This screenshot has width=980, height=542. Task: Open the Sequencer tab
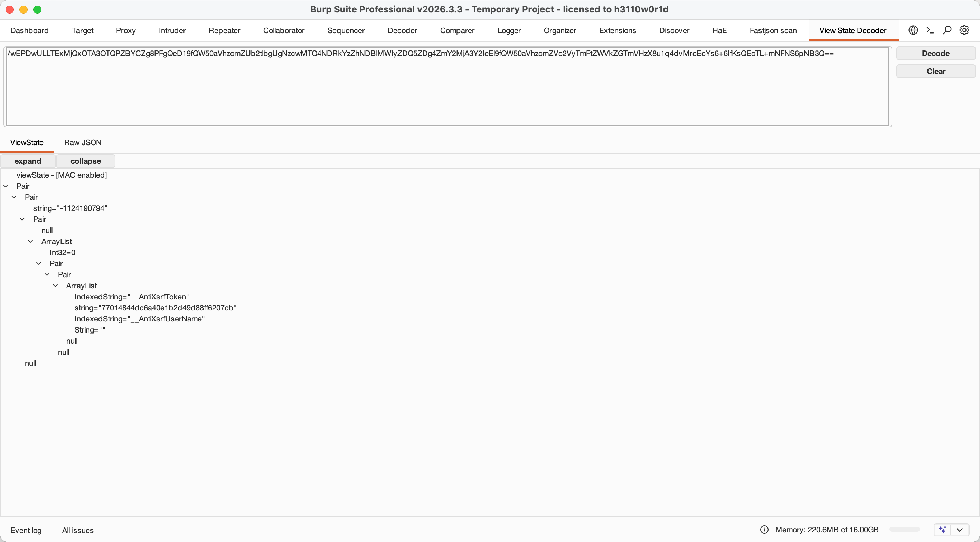click(x=346, y=30)
